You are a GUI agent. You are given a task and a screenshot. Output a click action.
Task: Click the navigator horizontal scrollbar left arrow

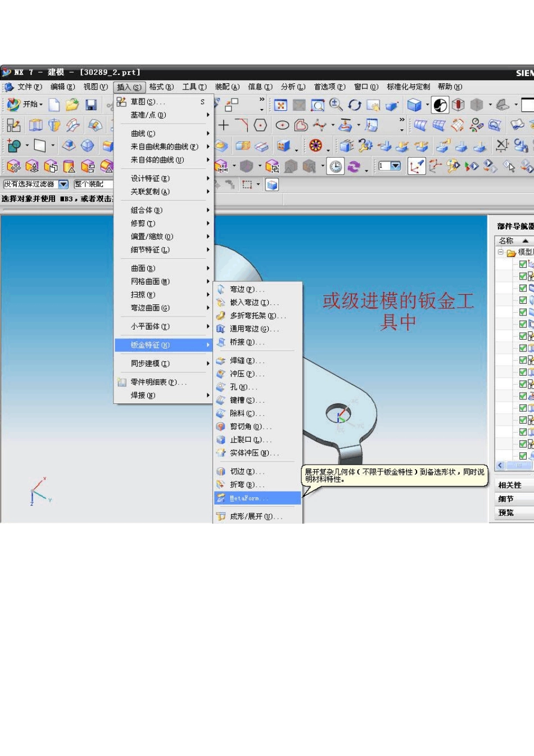click(x=500, y=465)
